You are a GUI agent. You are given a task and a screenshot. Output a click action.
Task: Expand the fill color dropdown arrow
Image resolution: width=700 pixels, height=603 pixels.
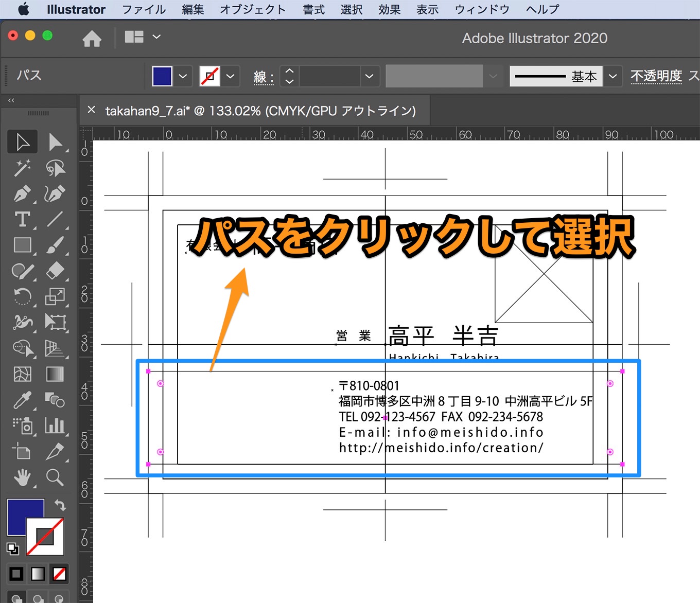183,76
